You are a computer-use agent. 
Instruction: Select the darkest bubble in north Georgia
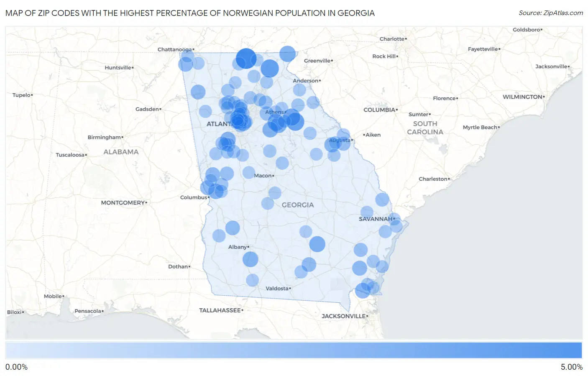click(246, 58)
